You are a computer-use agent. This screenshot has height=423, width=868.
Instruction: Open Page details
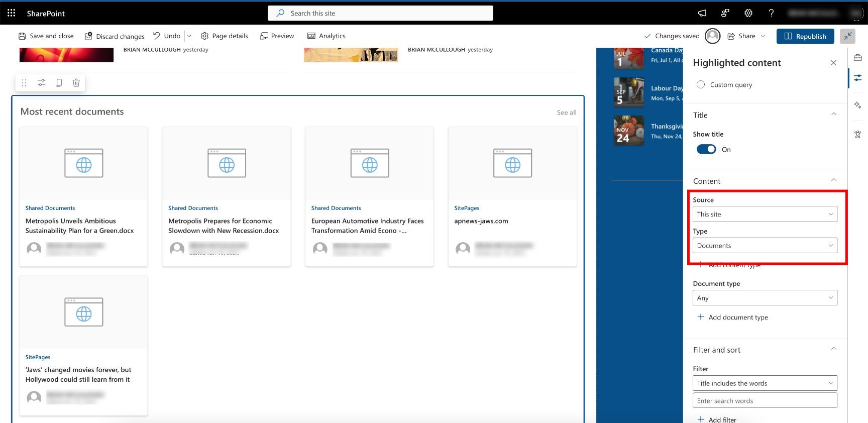tap(224, 36)
